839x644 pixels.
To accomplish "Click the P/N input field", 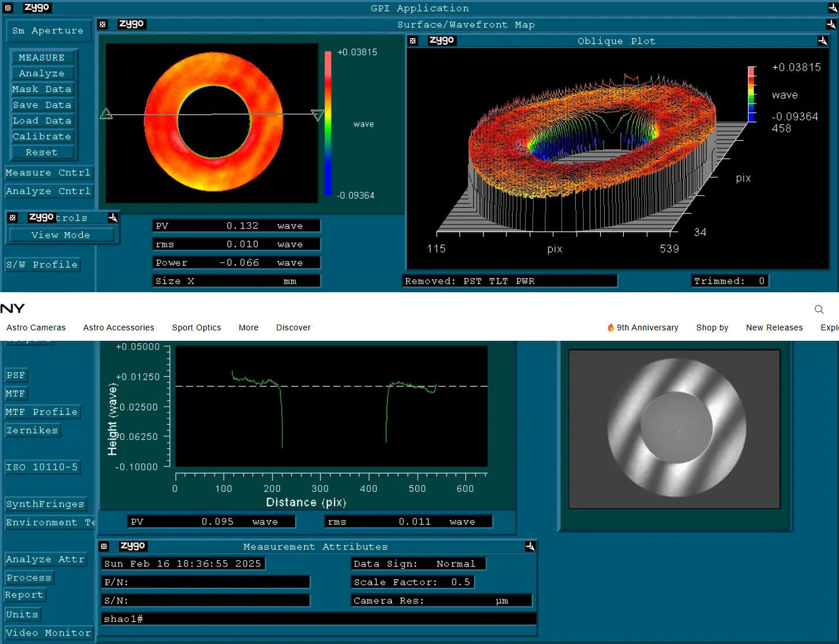I will [206, 582].
